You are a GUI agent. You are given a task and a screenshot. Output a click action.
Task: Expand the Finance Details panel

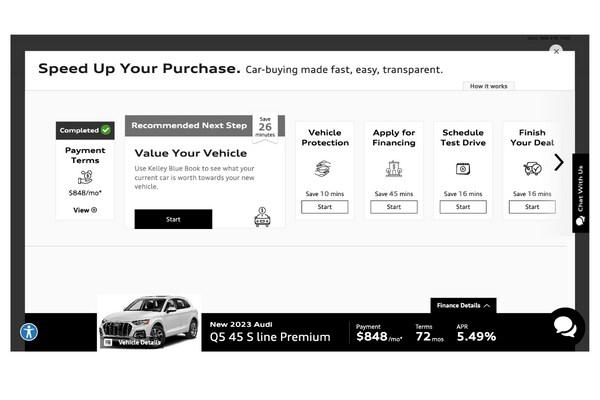(x=463, y=305)
